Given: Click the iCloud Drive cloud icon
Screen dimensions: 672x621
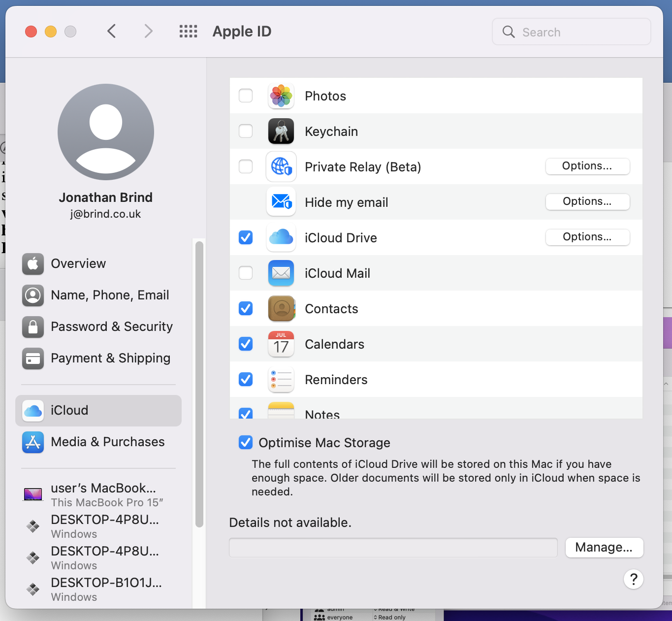Looking at the screenshot, I should click(x=281, y=238).
